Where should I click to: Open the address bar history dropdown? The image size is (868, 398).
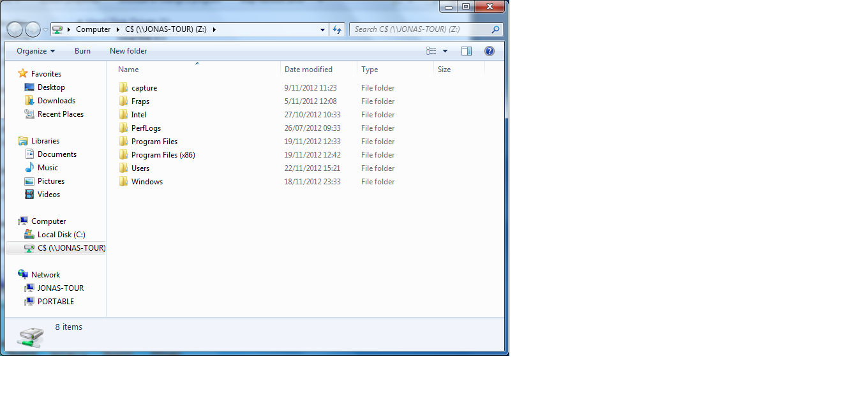[x=322, y=29]
